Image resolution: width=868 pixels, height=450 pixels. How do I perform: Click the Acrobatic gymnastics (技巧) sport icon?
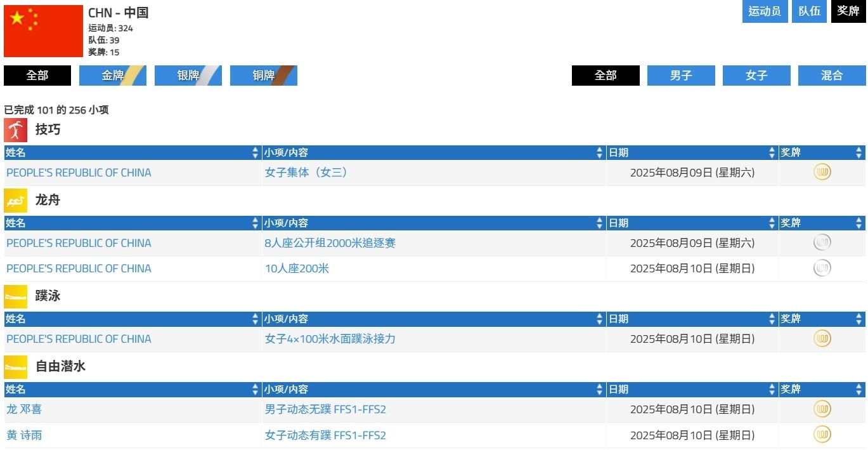pos(15,130)
